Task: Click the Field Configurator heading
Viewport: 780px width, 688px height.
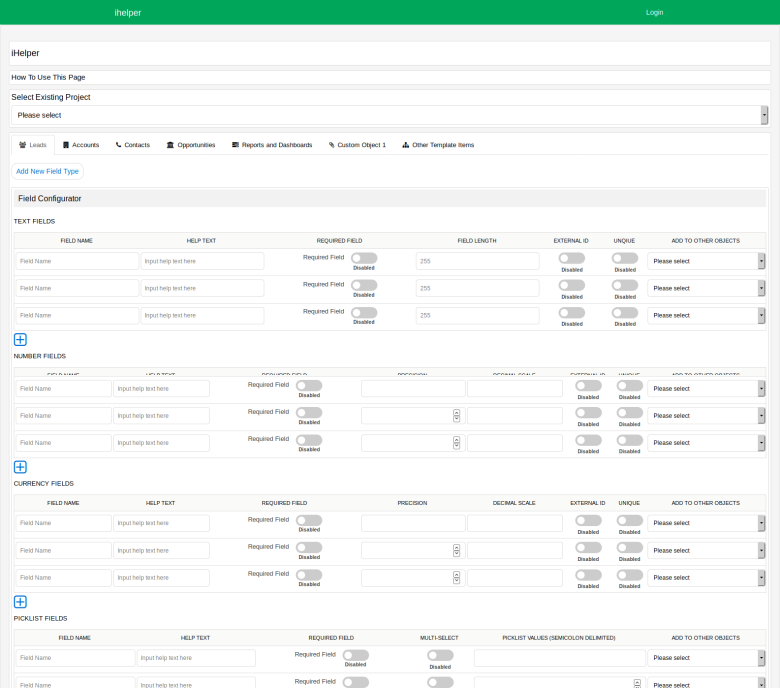Action: pyautogui.click(x=50, y=198)
